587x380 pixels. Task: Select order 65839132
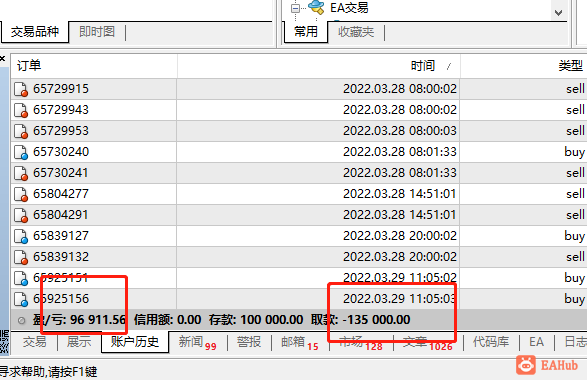(x=61, y=257)
